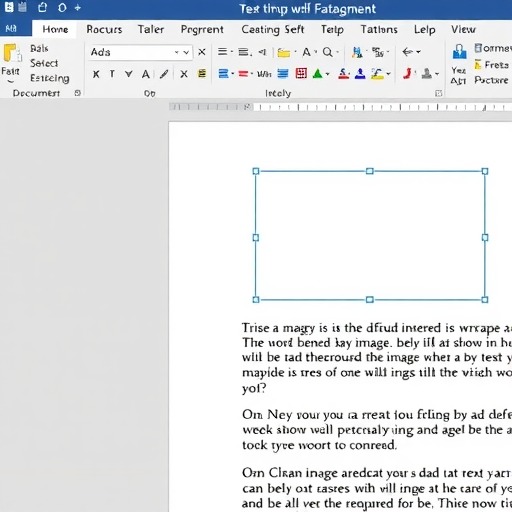The image size is (512, 512).
Task: Toggle the blue justified lines button
Action: (283, 73)
